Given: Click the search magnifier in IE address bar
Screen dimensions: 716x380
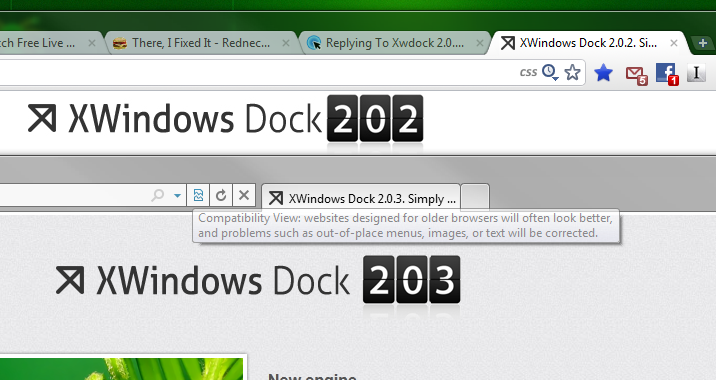Looking at the screenshot, I should click(158, 195).
